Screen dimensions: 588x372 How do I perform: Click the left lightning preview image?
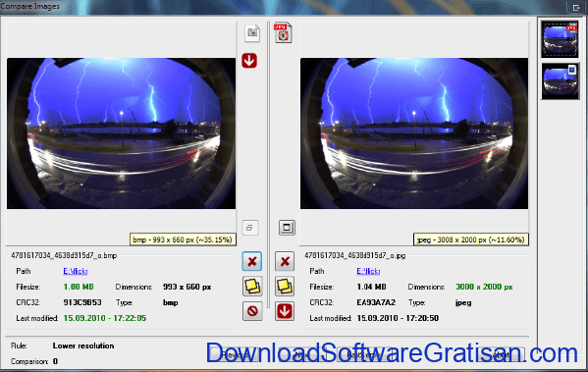(121, 133)
